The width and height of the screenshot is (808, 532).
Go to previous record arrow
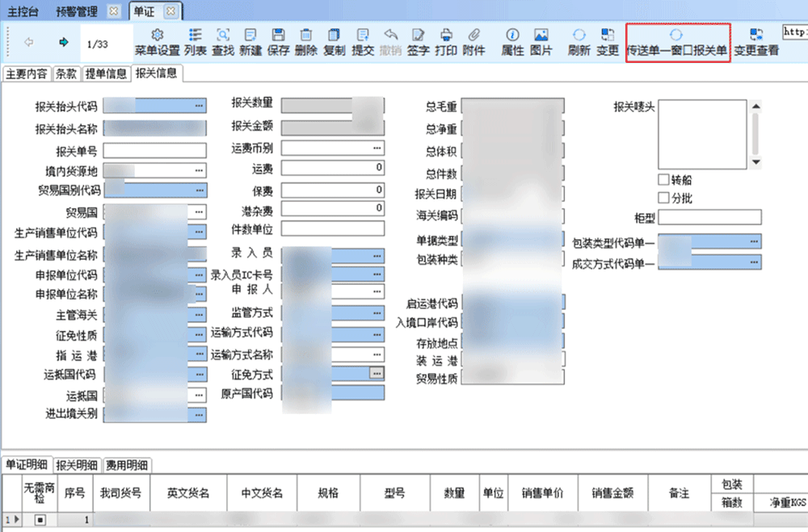coord(29,42)
